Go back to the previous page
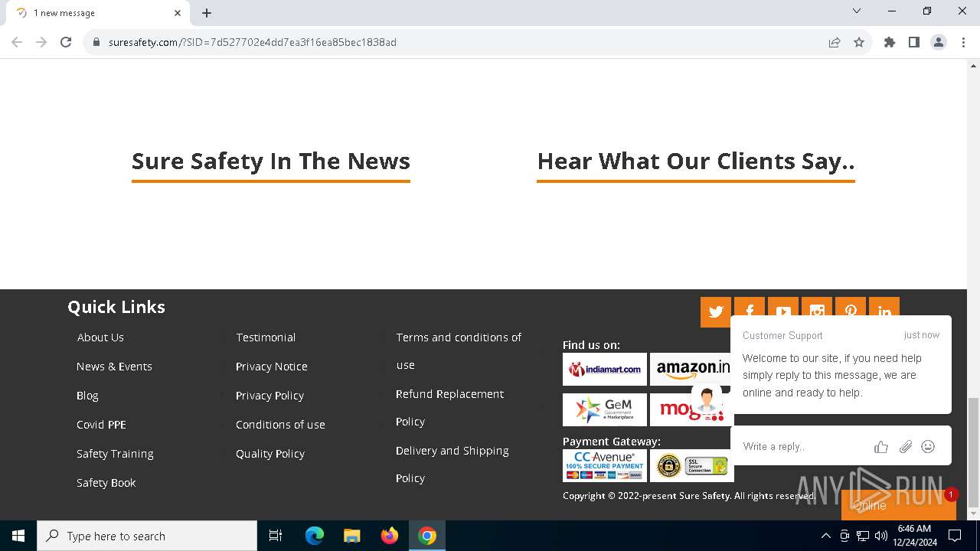Screen dimensions: 980x551 tap(17, 42)
